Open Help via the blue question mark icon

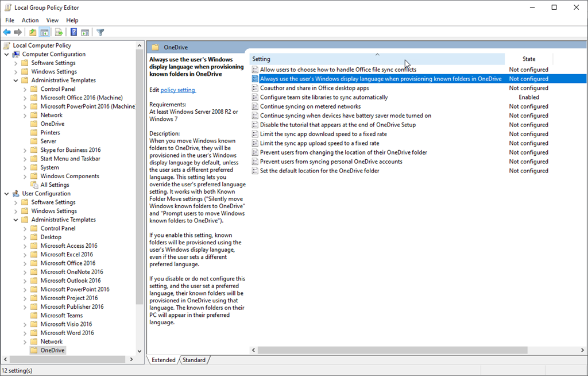[73, 32]
